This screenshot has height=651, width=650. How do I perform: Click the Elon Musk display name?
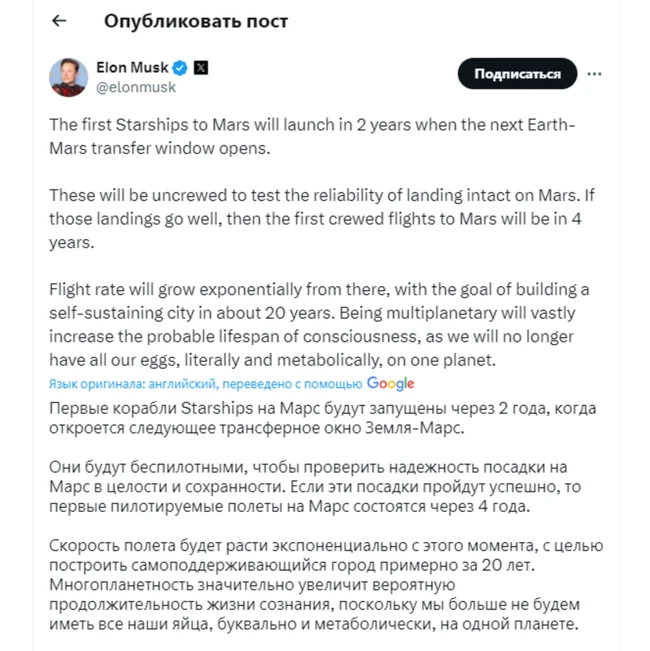click(x=132, y=68)
